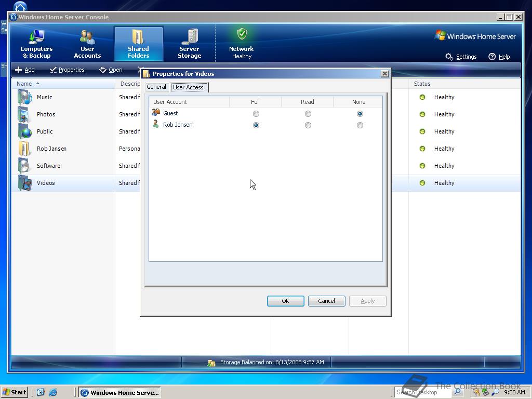Screen dimensions: 532x399
Task: Close the Properties for Videos dialog
Action: pos(385,74)
